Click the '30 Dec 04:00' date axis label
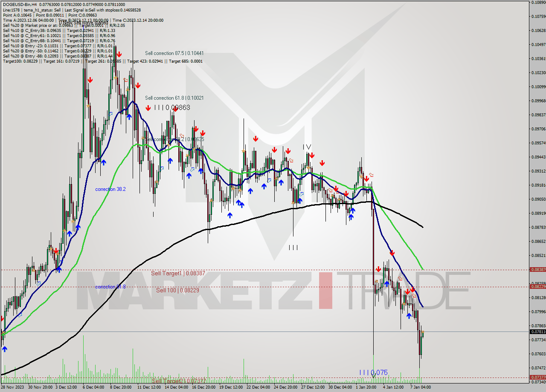The height and width of the screenshot is (392, 546). tap(341, 387)
